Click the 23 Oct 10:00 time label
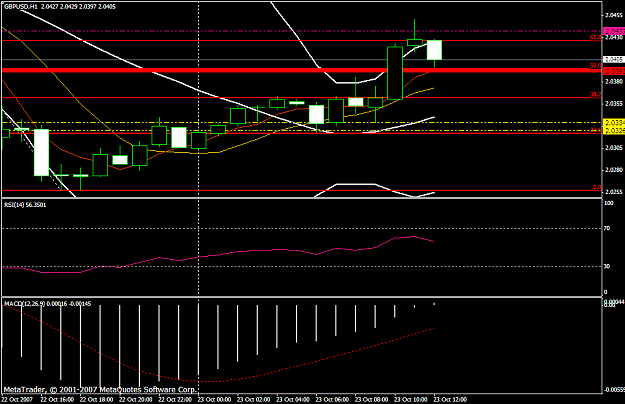This screenshot has height=404, width=625. (x=411, y=399)
